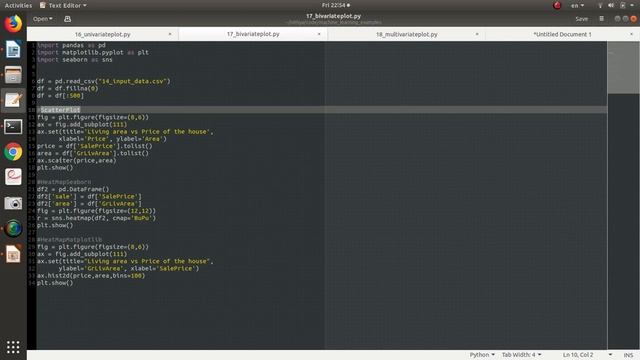Click the vertical scrollbar thumb in overview map
This screenshot has width=640, height=360.
623,67
